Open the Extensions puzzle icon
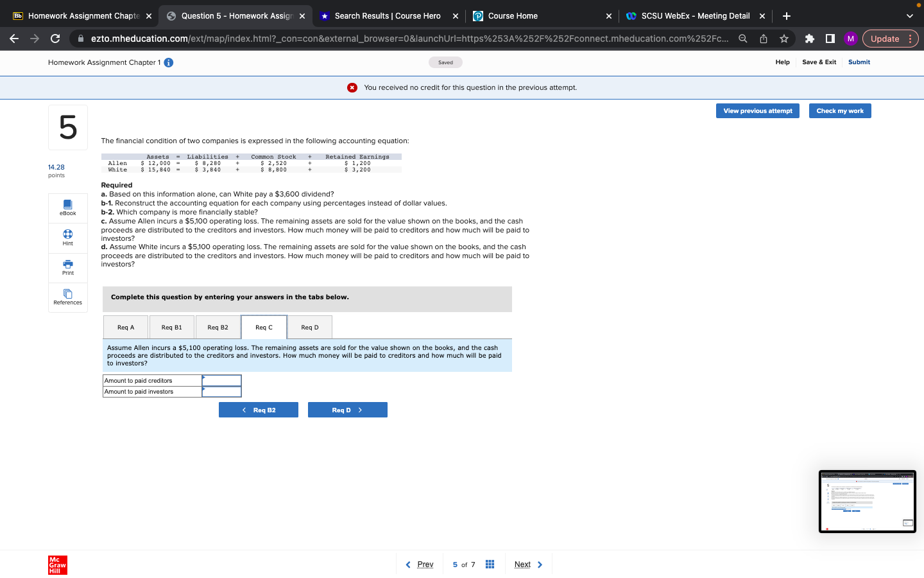924x578 pixels. [x=810, y=39]
